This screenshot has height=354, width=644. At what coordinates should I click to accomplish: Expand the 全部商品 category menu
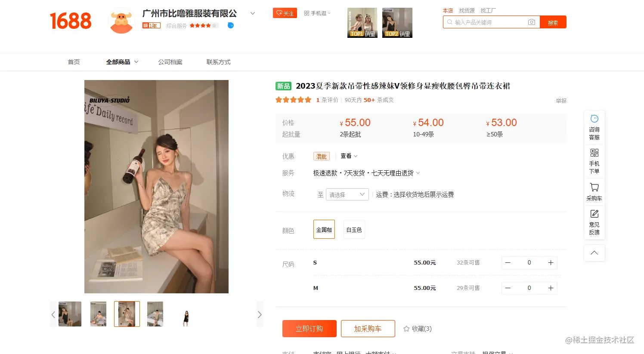tap(122, 62)
